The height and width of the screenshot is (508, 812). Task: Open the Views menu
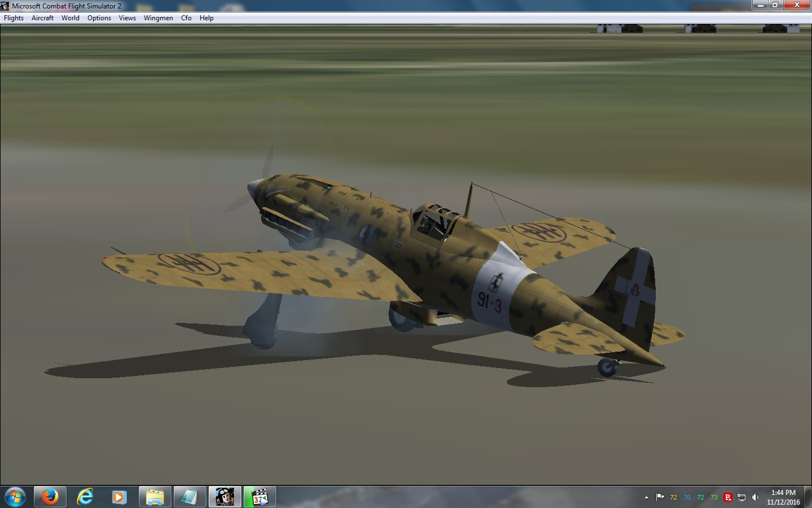[x=127, y=18]
